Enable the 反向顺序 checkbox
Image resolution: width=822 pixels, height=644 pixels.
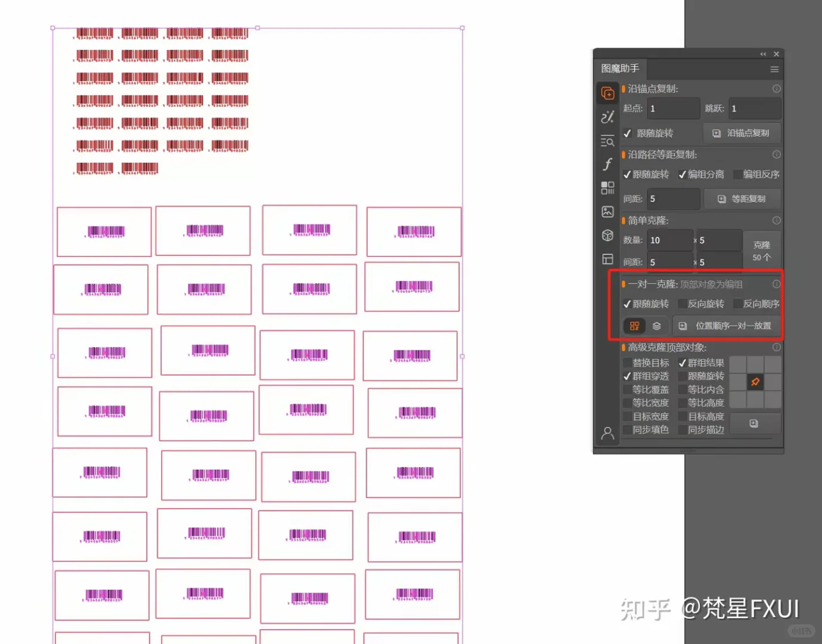click(x=737, y=304)
